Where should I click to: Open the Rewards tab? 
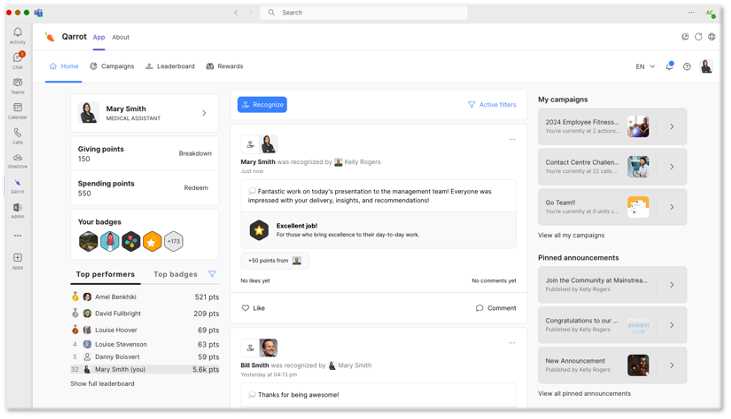click(225, 66)
